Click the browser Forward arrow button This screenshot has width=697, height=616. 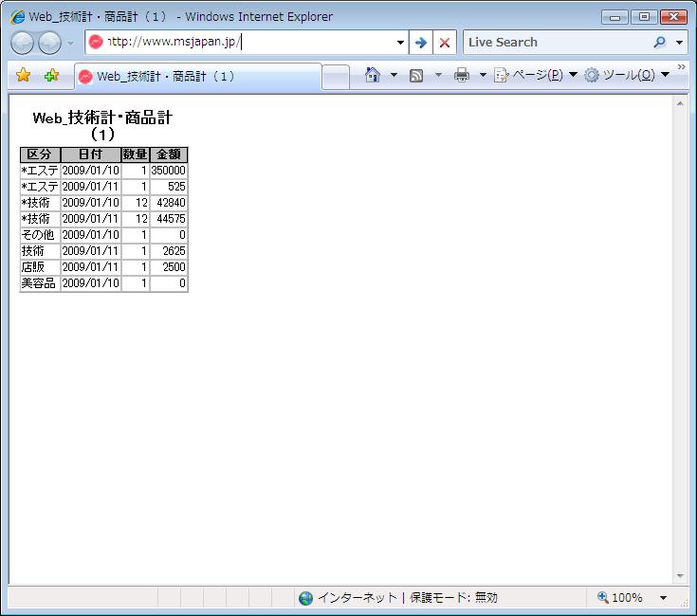pyautogui.click(x=49, y=43)
